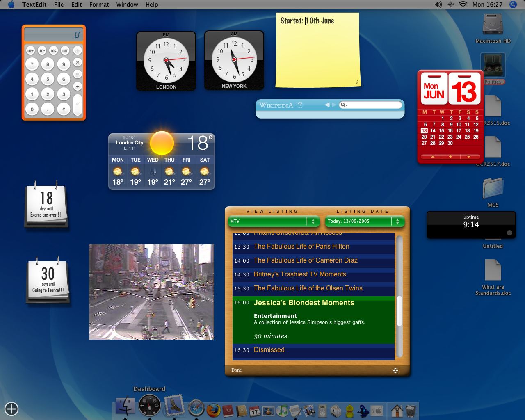
Task: Open the Dictionary app in the Dock
Action: pyautogui.click(x=228, y=411)
